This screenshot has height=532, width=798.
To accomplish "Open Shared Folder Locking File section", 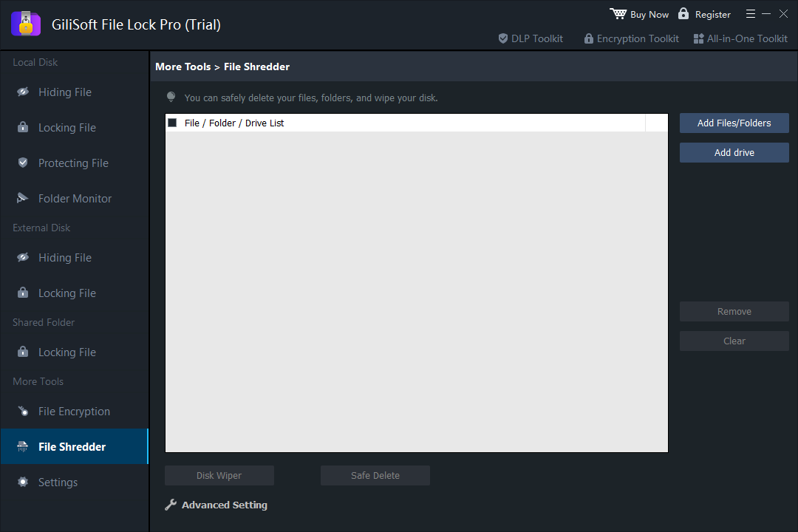I will (75, 352).
